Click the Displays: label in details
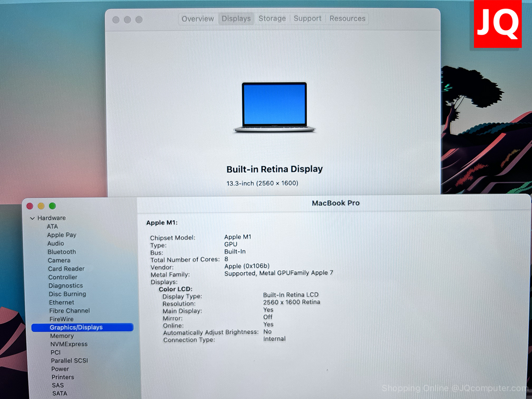Screen dimensions: 532x399 tap(164, 282)
